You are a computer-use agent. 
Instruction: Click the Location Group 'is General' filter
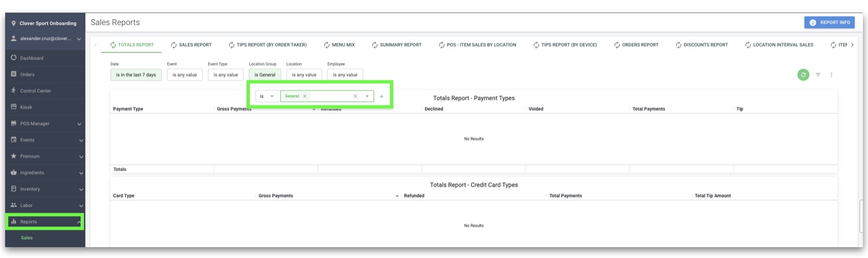pyautogui.click(x=265, y=75)
